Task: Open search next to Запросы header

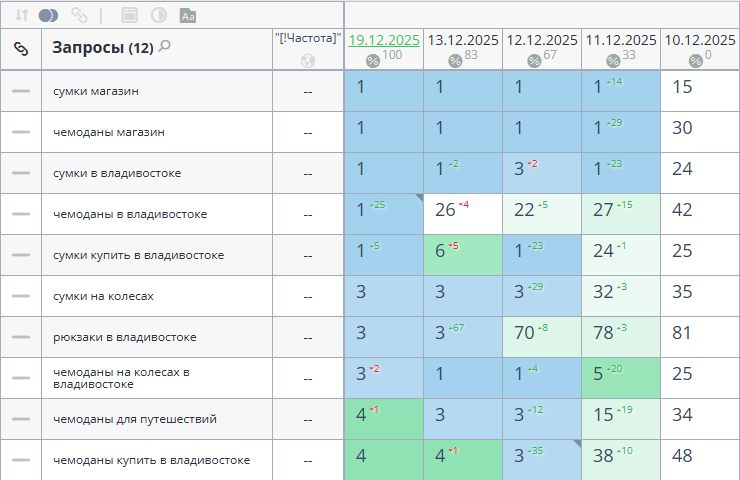Action: 165,46
